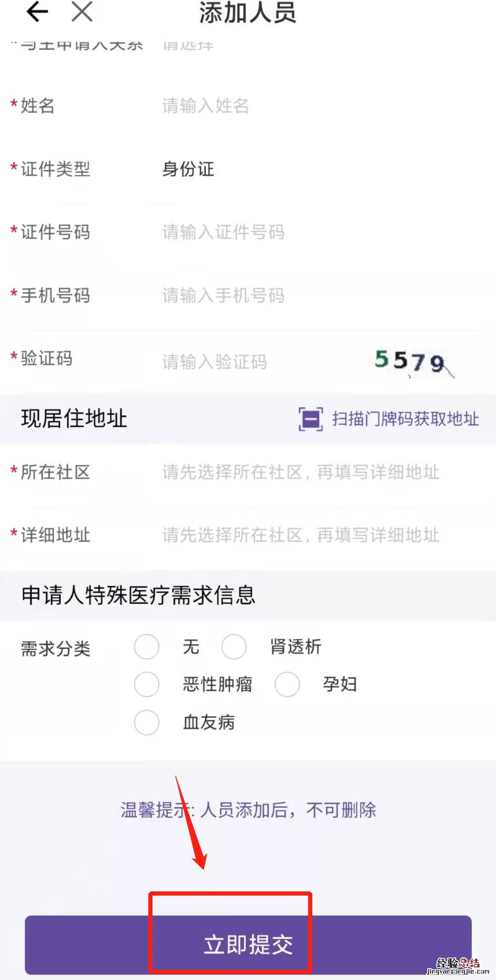The height and width of the screenshot is (980, 496).
Task: Close the Add Person page with X
Action: (82, 12)
